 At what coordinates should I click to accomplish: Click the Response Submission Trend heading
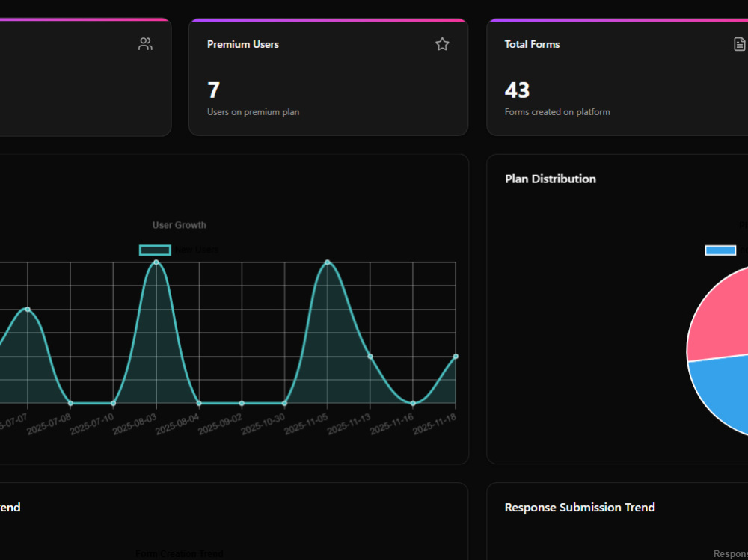point(580,508)
